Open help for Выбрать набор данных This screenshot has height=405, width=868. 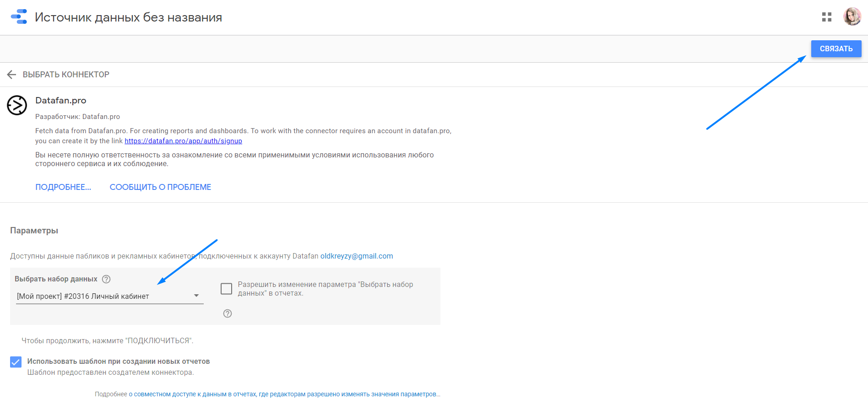click(106, 279)
